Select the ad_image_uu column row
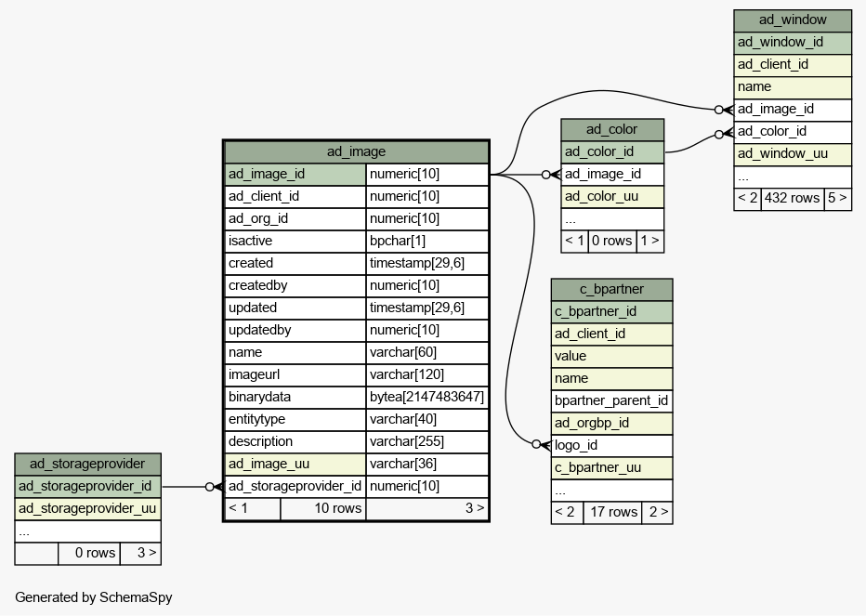Screen dimensions: 866x616 click(295, 464)
